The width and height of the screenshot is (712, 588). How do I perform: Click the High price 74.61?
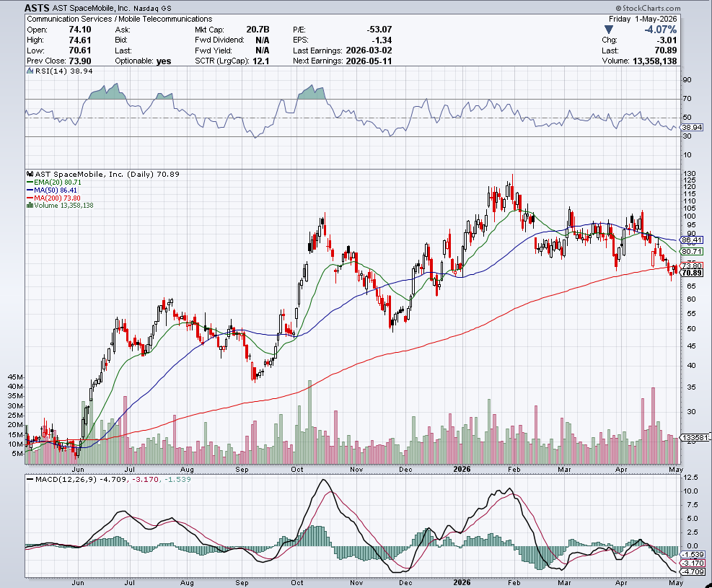click(x=80, y=40)
